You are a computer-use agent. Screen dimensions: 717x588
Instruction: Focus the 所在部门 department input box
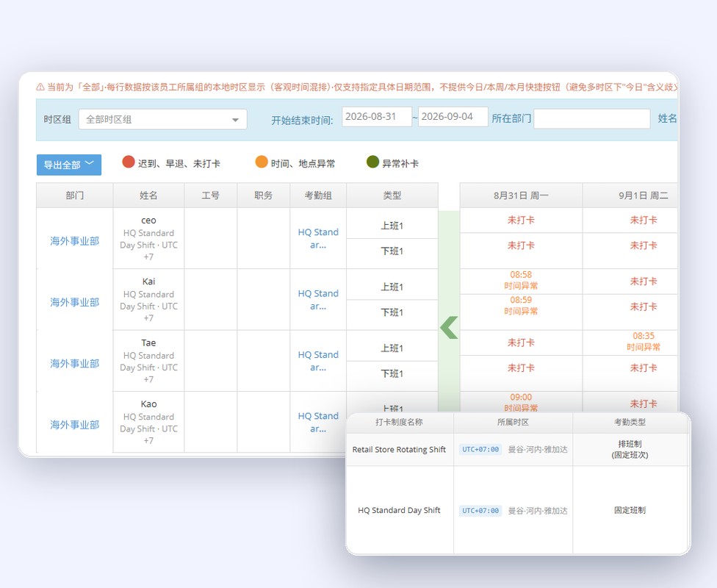tap(591, 119)
